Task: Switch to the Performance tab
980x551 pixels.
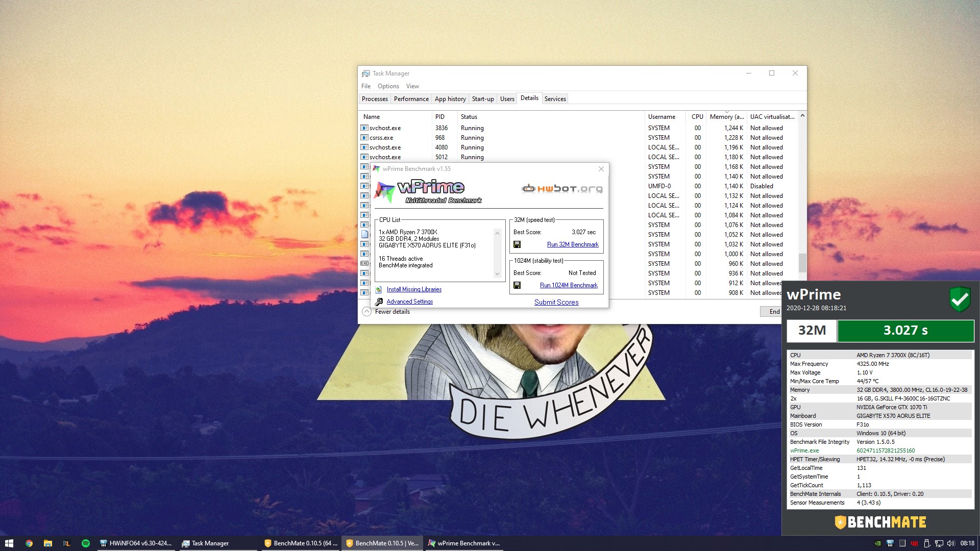Action: coord(411,99)
